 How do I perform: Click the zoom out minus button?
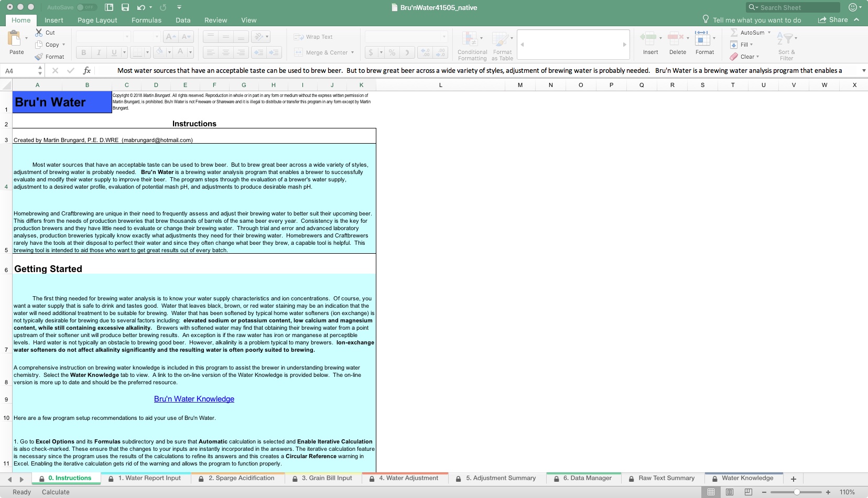[x=764, y=492]
